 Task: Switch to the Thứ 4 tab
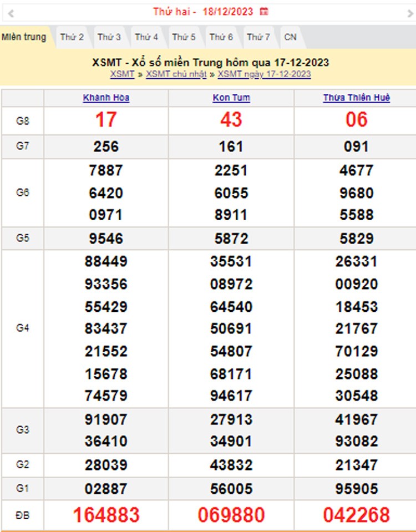click(x=146, y=37)
